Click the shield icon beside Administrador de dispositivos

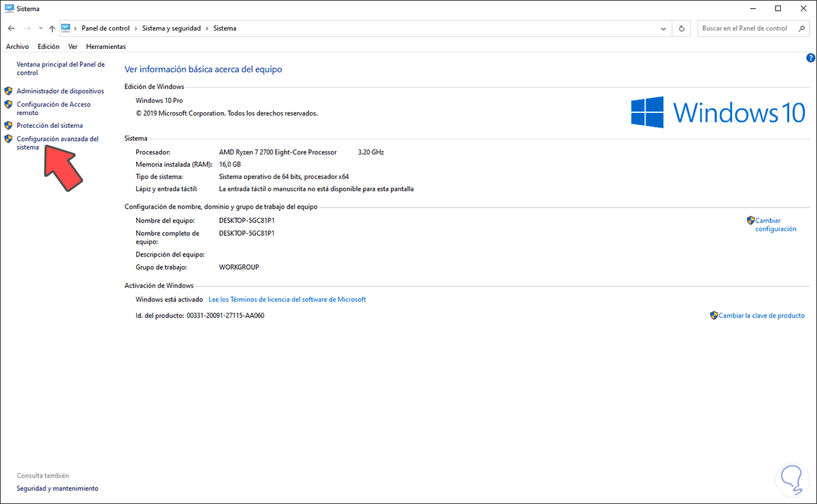8,90
